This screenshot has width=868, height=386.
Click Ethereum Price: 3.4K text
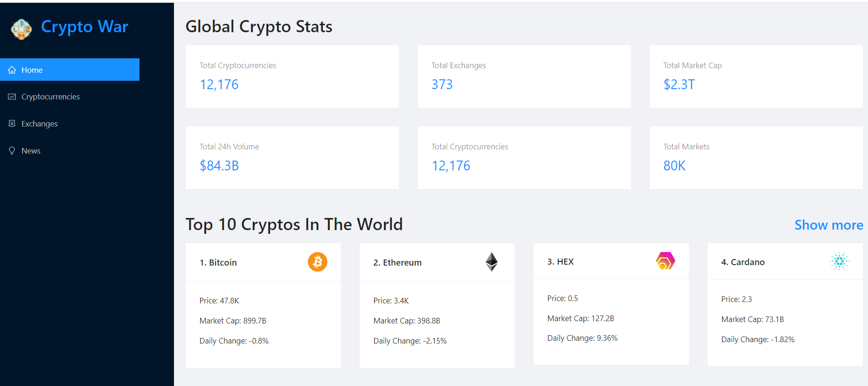click(x=391, y=301)
